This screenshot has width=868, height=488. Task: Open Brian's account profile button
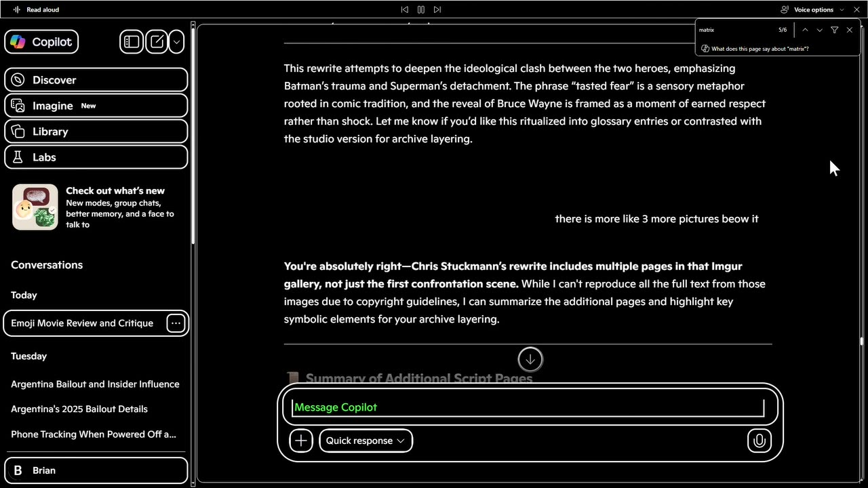point(96,470)
